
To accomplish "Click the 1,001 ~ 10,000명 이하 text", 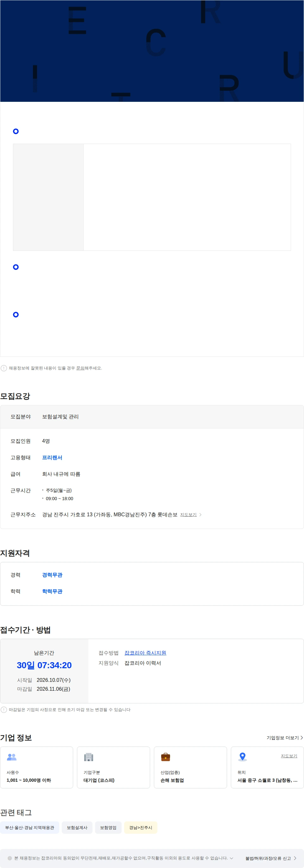I will 28,780.
